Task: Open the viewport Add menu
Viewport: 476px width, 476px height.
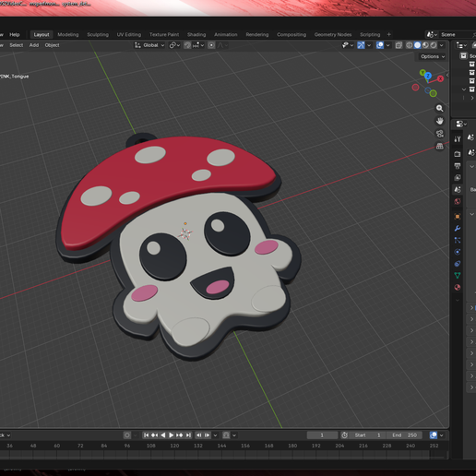Action: pos(34,45)
